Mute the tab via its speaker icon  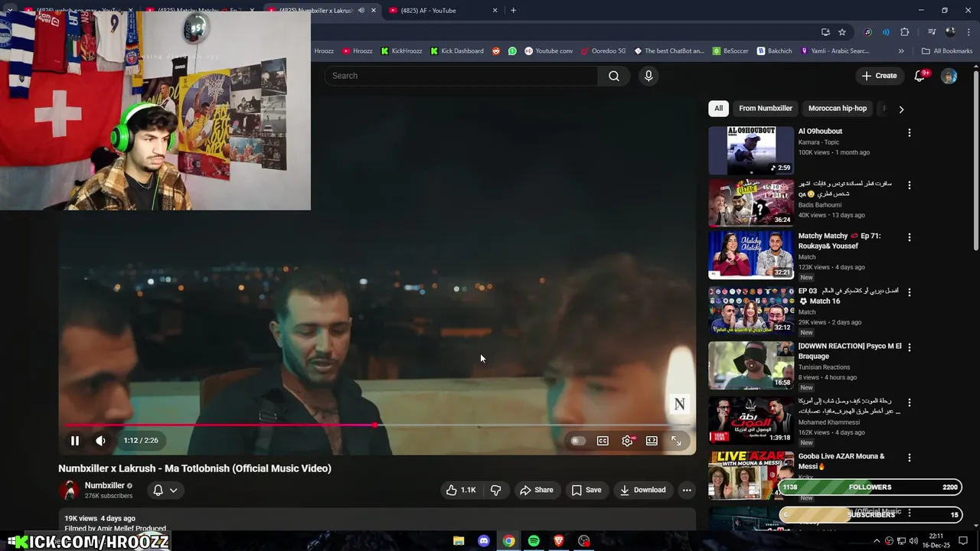pyautogui.click(x=361, y=11)
